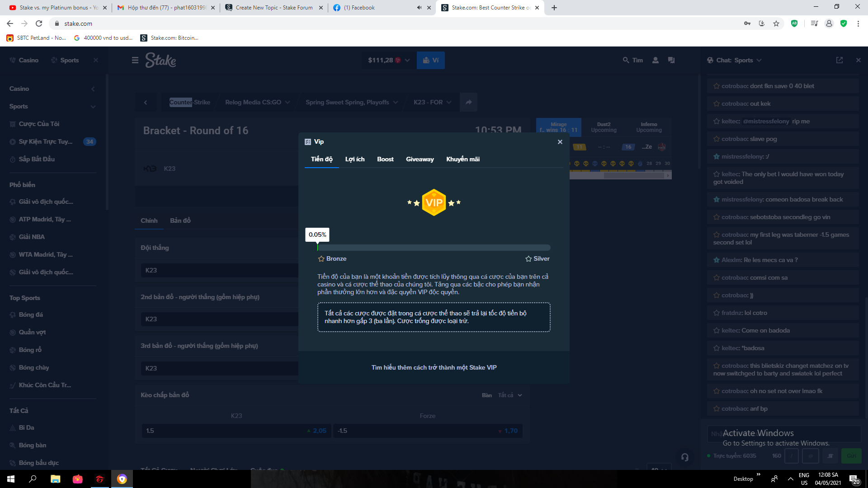
Task: Expand the K23 - FOR match dropdown
Action: (x=432, y=103)
